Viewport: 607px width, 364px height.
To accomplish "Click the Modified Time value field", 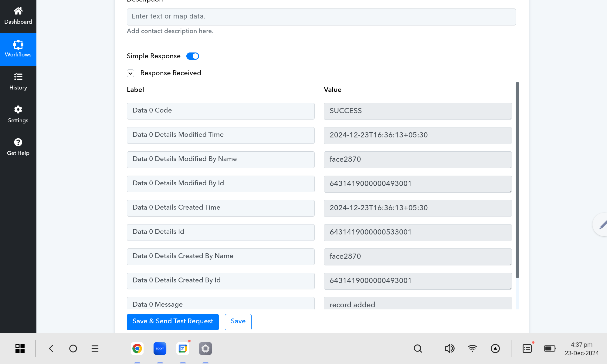I will point(418,135).
